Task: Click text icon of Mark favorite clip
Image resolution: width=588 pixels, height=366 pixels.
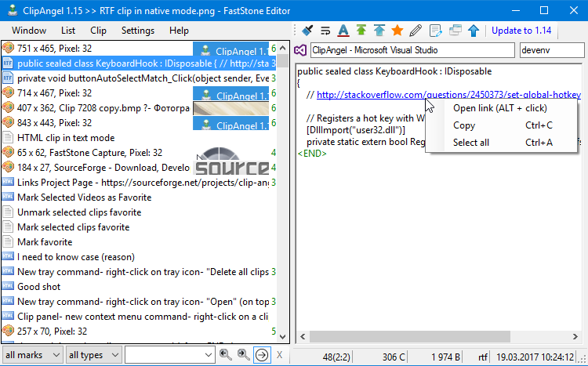Action: pos(8,242)
